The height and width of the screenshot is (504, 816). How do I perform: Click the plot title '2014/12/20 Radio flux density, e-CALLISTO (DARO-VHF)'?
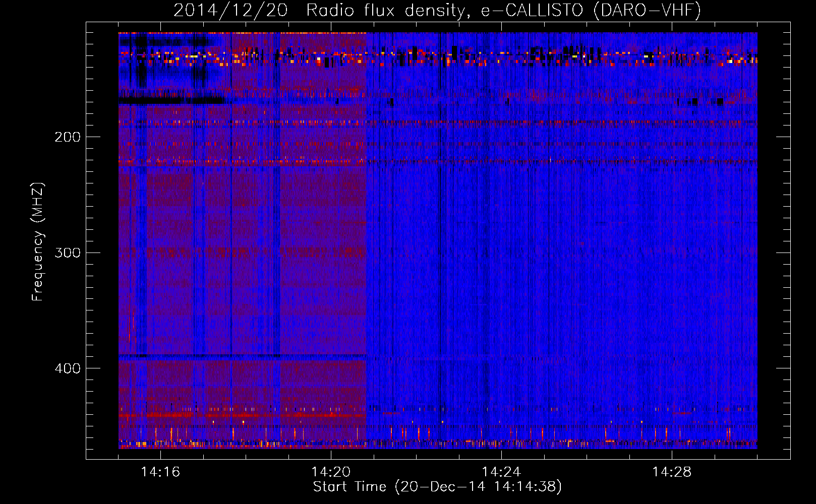437,11
